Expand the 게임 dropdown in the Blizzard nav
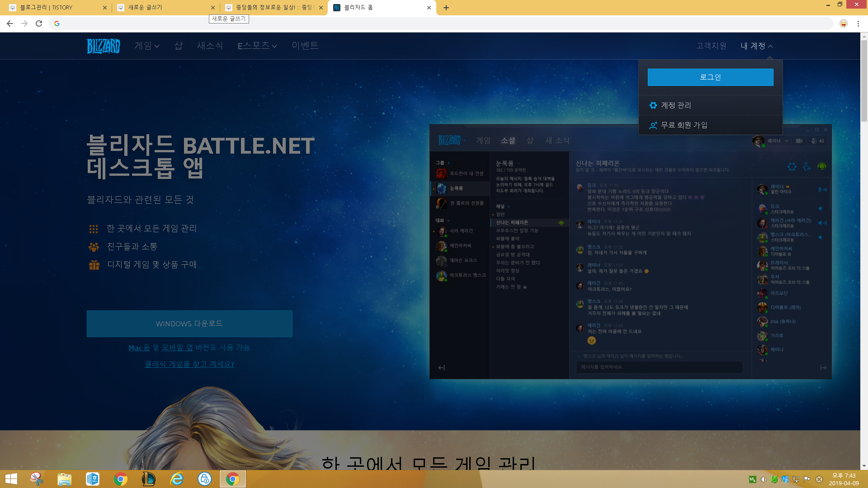 click(147, 46)
